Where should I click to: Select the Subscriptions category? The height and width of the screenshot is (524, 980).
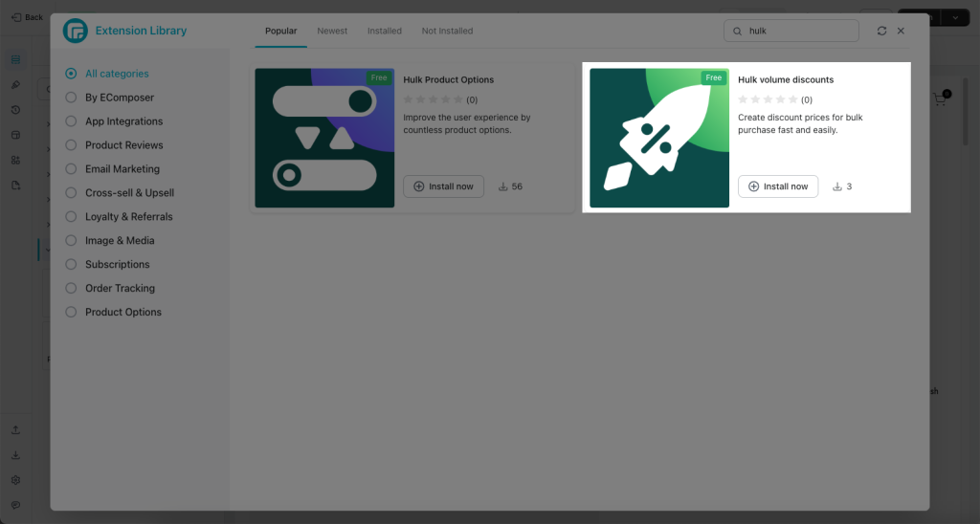107,264
